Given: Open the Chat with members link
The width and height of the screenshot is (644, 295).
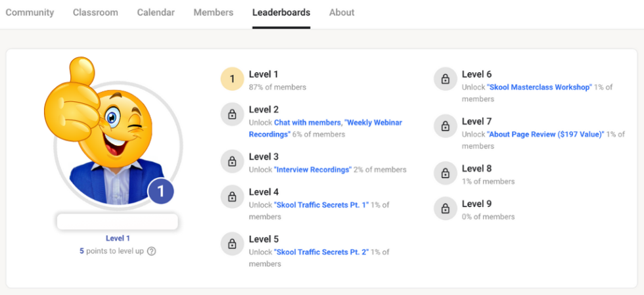Looking at the screenshot, I should pyautogui.click(x=308, y=122).
